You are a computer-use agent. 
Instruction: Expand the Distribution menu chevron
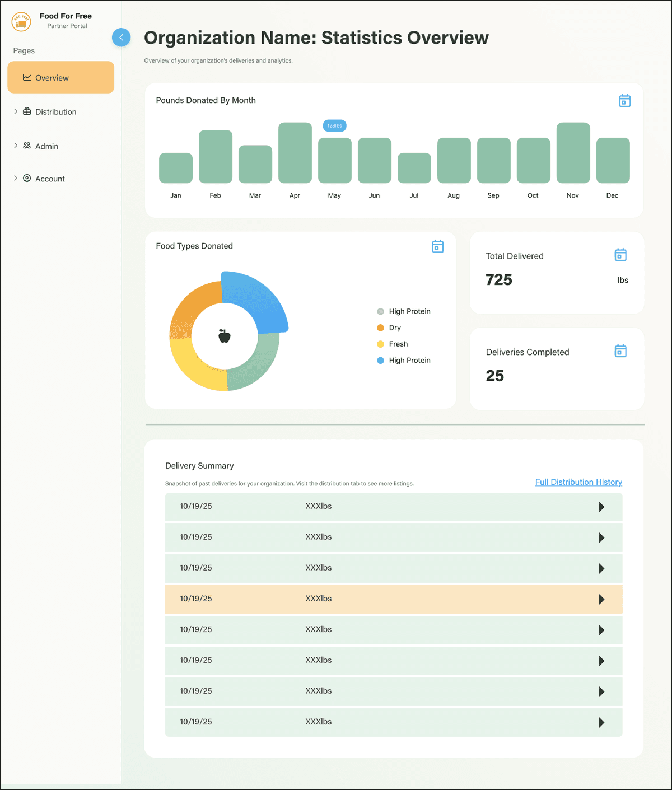pos(16,111)
